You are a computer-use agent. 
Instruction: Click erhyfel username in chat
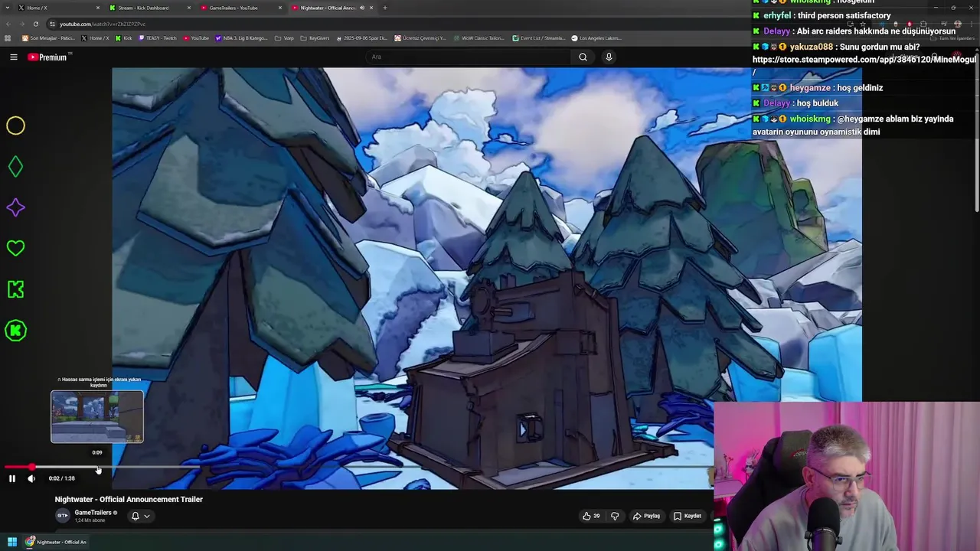[777, 15]
